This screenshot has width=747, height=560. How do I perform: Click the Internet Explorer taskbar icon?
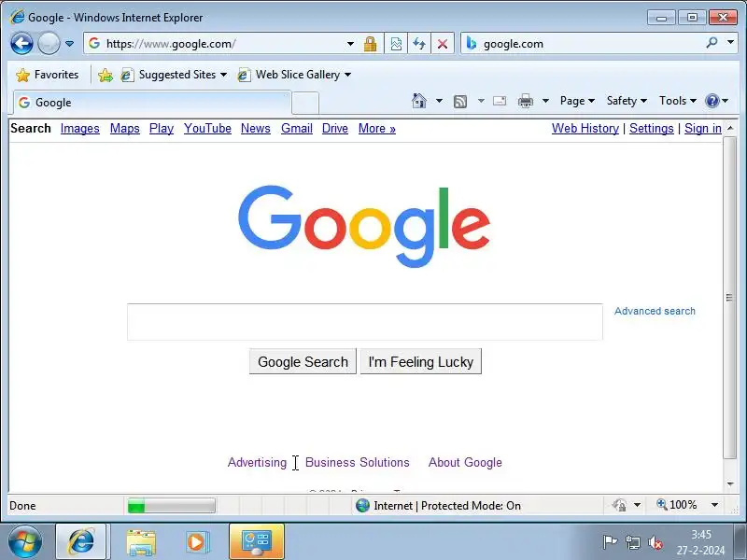click(x=81, y=542)
